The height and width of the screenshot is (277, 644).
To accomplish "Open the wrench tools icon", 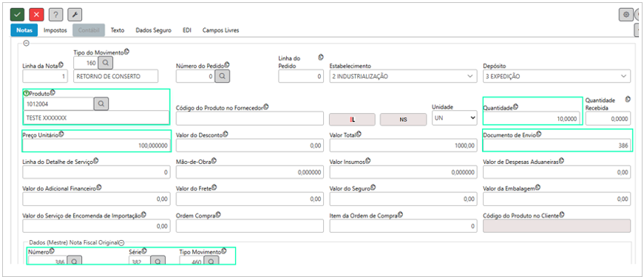I will 75,15.
